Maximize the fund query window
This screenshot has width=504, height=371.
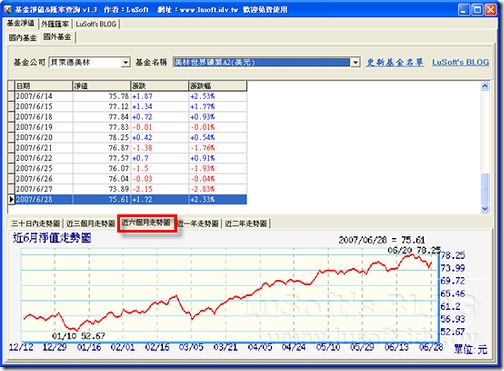(477, 9)
